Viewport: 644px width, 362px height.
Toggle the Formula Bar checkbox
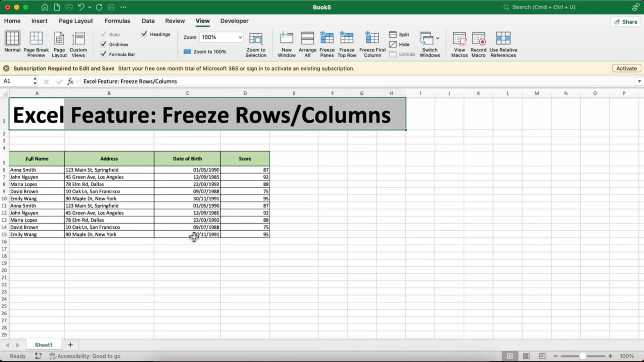(x=104, y=54)
